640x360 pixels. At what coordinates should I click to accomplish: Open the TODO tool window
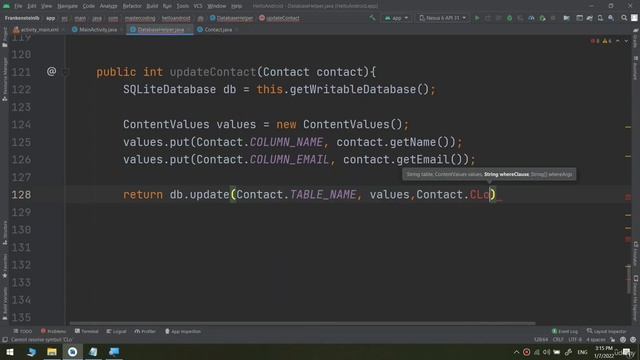[x=23, y=331]
